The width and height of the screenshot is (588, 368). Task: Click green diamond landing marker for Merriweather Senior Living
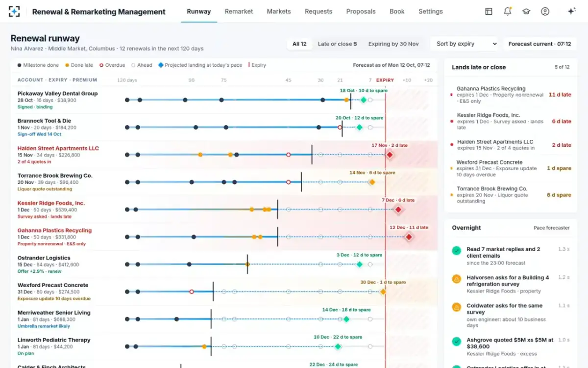click(346, 319)
